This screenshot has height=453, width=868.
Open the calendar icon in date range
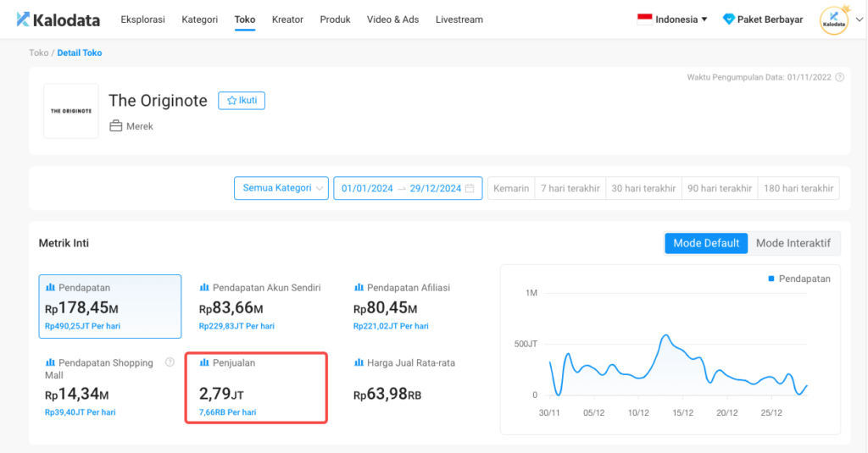tap(470, 189)
